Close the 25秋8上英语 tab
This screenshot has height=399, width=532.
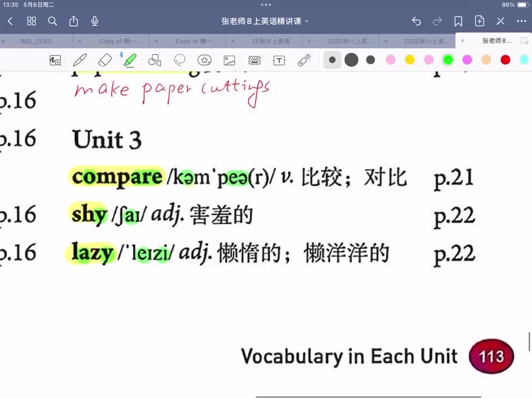pos(233,41)
